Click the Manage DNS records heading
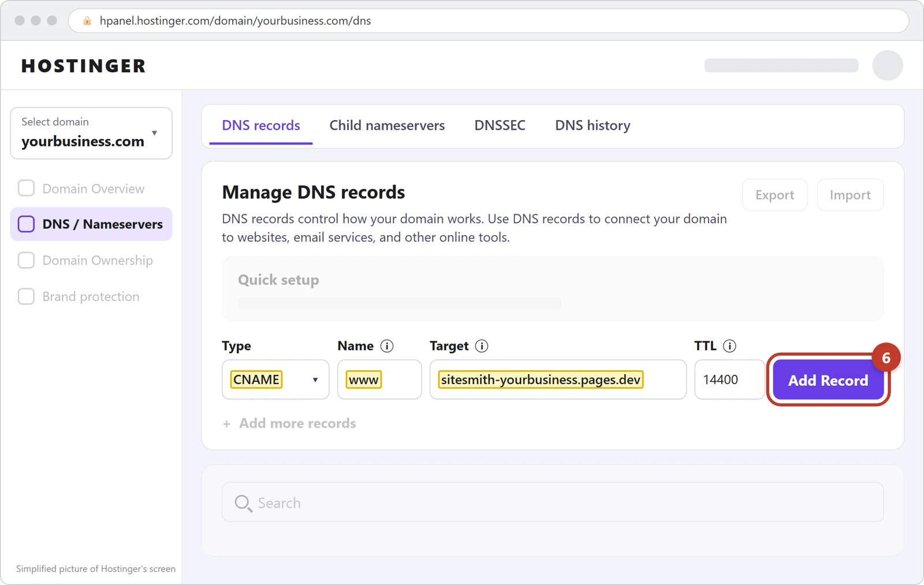 (x=314, y=192)
